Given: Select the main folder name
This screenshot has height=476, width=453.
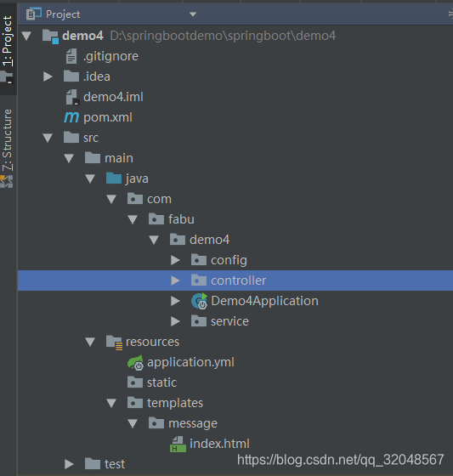Looking at the screenshot, I should tap(119, 158).
